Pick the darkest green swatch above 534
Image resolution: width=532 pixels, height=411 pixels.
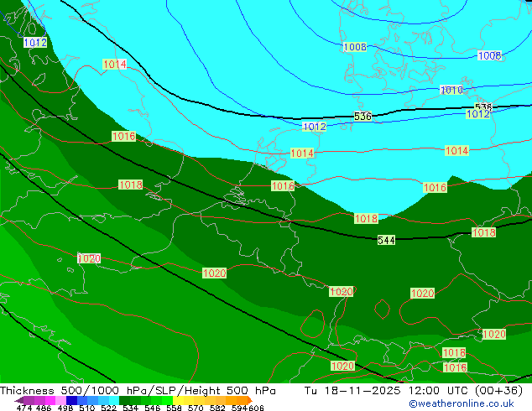(x=124, y=400)
